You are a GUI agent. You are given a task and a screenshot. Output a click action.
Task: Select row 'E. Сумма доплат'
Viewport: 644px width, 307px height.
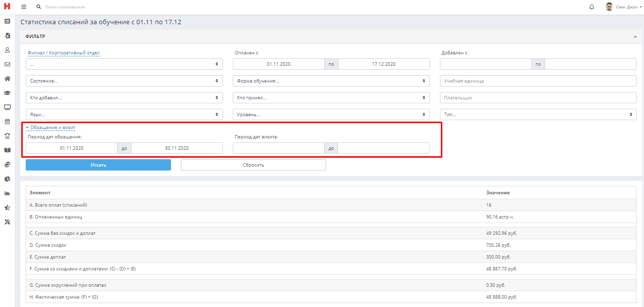[331, 257]
